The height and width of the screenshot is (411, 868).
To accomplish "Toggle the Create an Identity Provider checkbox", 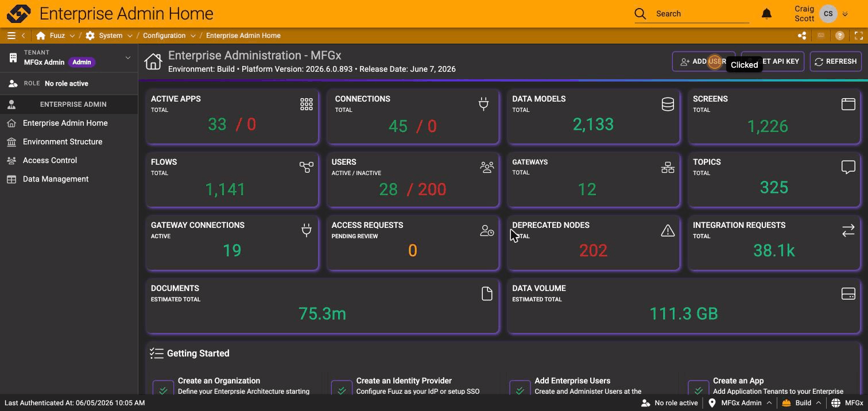I will (x=342, y=389).
